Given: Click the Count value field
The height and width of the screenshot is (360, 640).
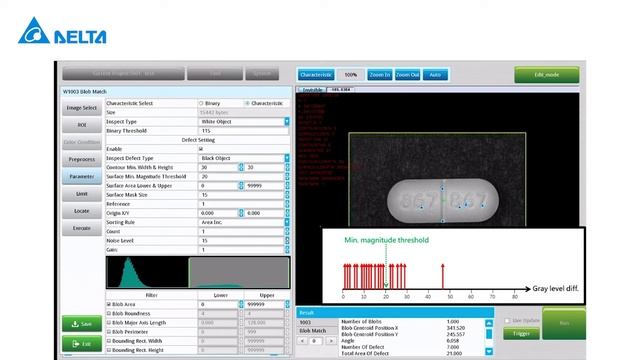Looking at the screenshot, I should point(241,231).
